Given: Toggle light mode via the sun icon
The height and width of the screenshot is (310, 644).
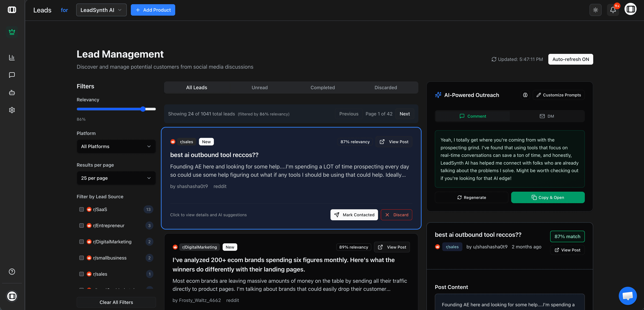Looking at the screenshot, I should pyautogui.click(x=596, y=10).
